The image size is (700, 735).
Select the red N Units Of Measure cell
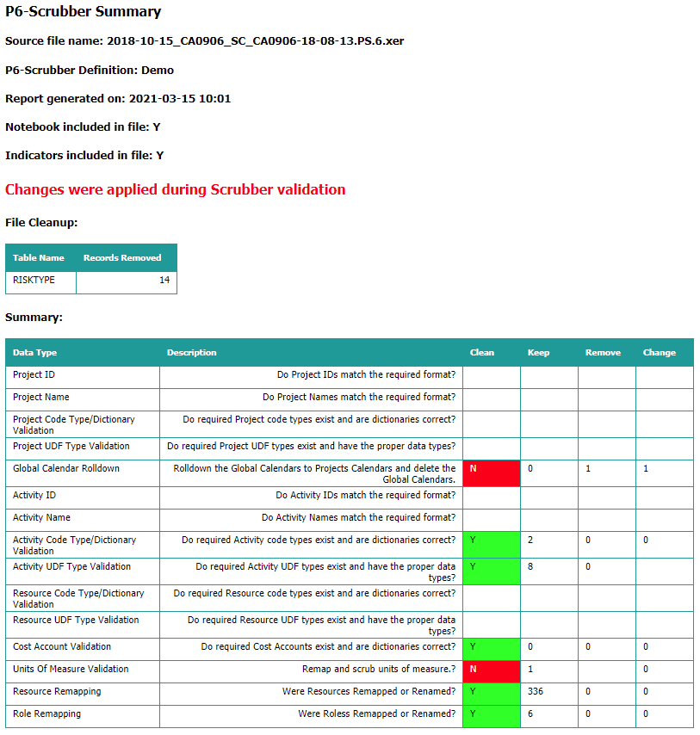tap(491, 669)
